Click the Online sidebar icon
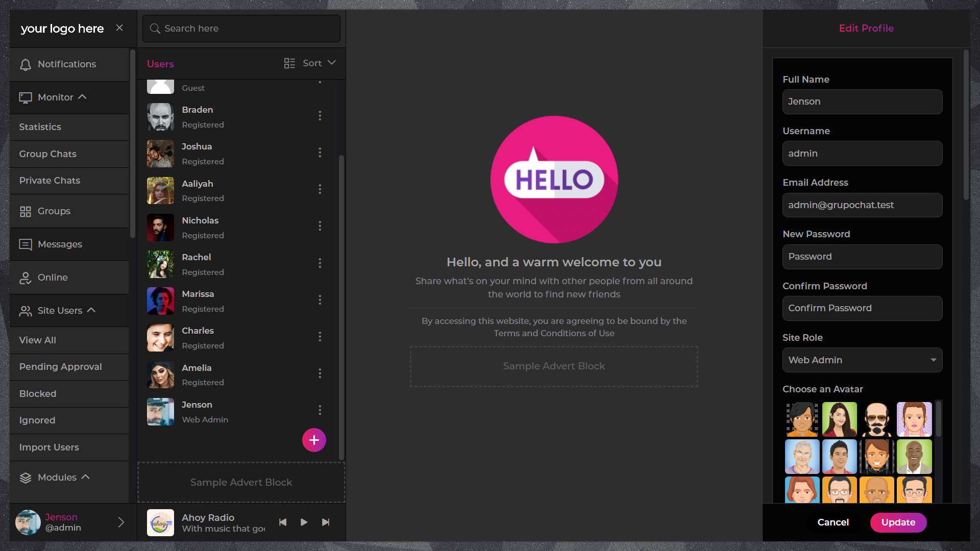 click(x=26, y=277)
